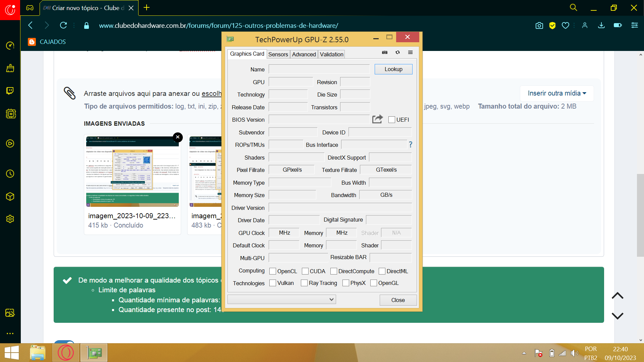
Task: Click the GPU-Z Close button
Action: [398, 300]
